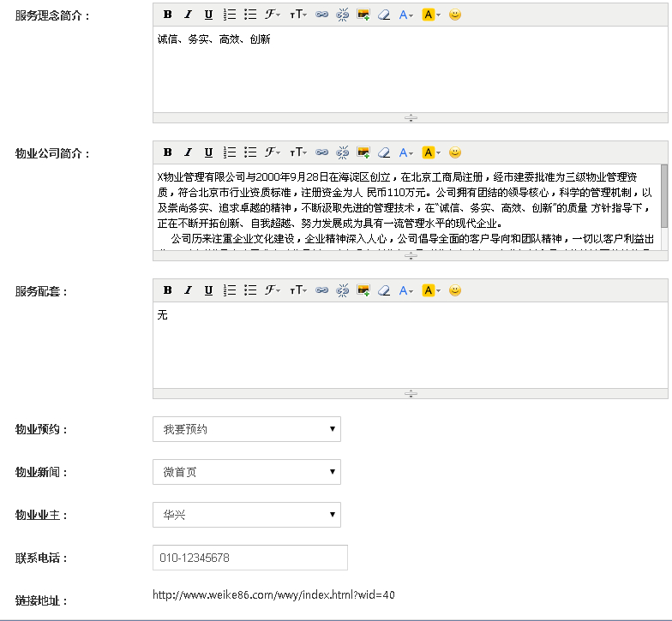Viewport: 672px width, 621px height.
Task: Expand the 物业业主 dropdown showing 华兴
Action: point(246,515)
